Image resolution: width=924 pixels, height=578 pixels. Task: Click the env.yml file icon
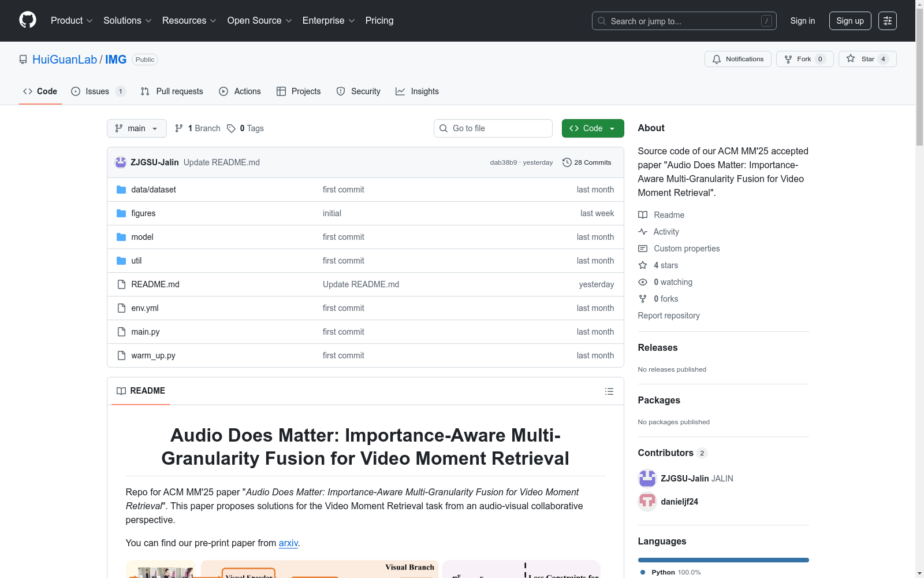121,308
